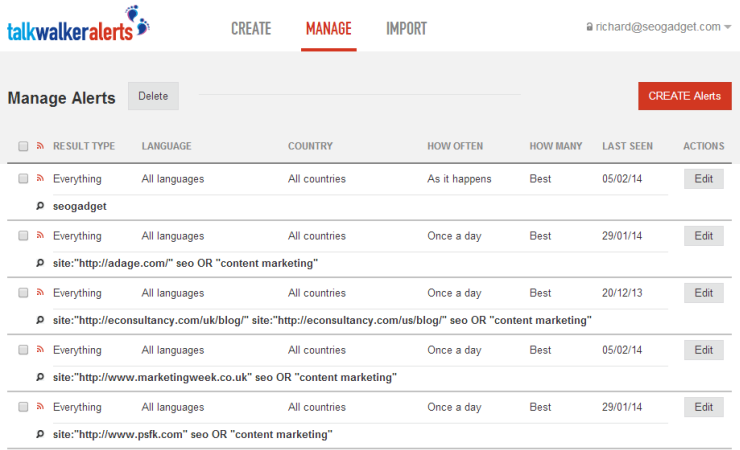Click 'All countries' in the marketingweek row

[317, 350]
